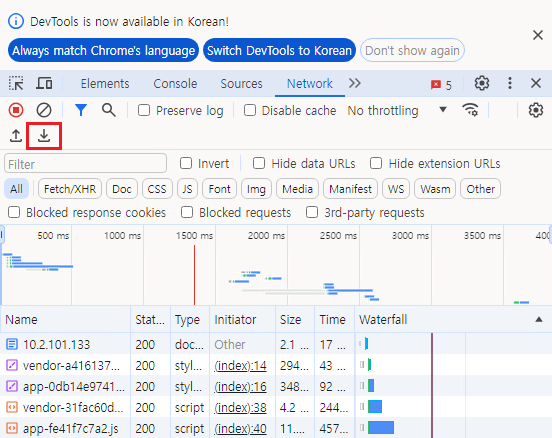This screenshot has height=438, width=552.
Task: Switch to the Elements tab
Action: 105,83
